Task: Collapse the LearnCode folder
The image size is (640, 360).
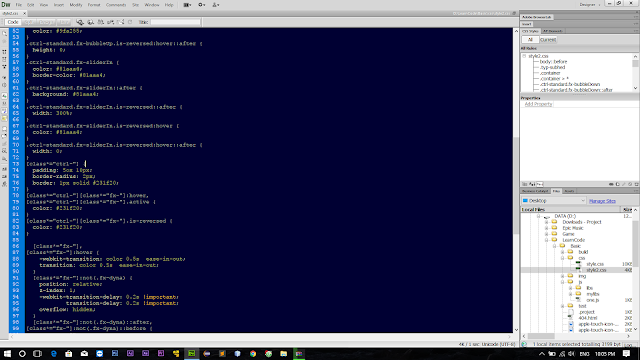Action: pyautogui.click(x=547, y=240)
